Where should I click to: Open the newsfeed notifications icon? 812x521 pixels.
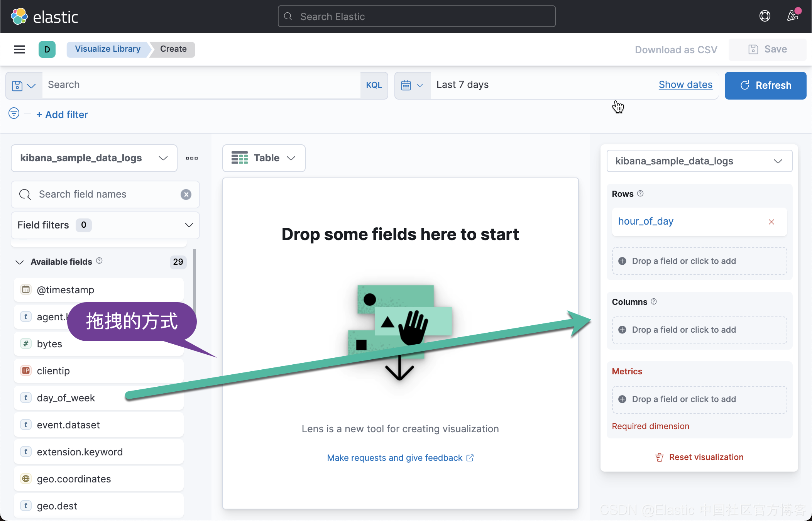pos(792,16)
